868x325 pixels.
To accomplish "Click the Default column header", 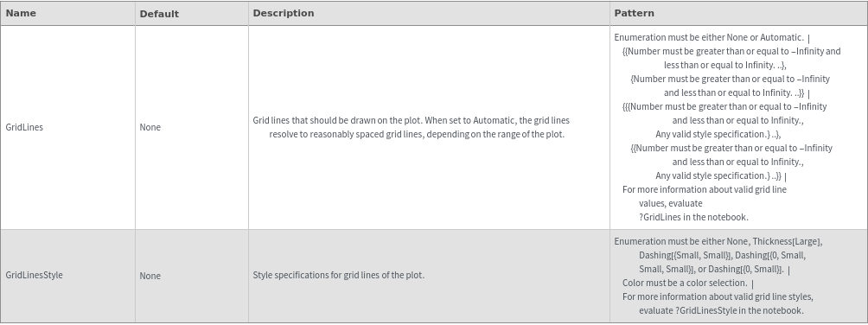I will click(x=159, y=14).
